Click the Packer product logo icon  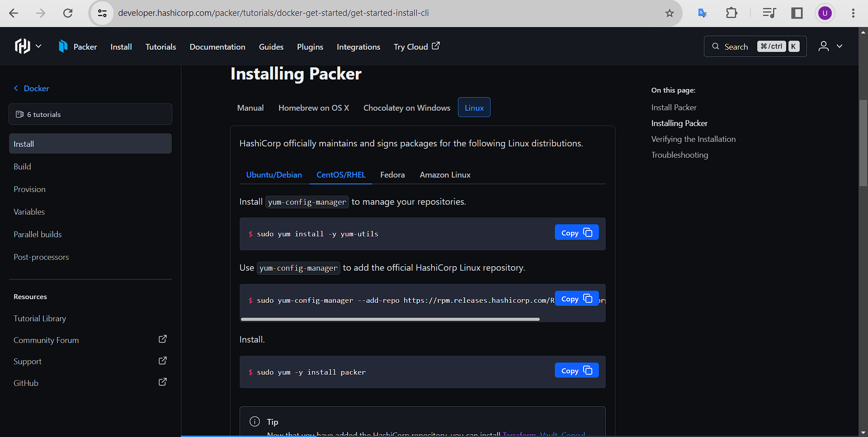63,46
